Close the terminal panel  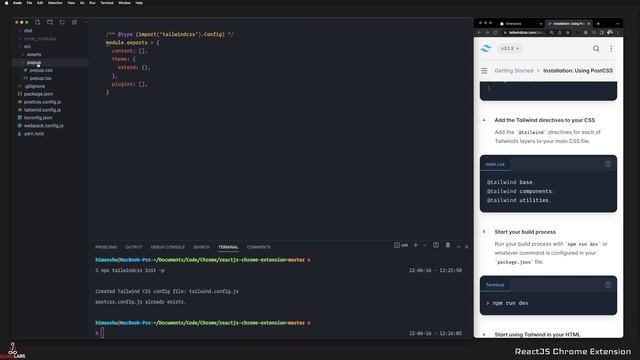click(x=467, y=246)
